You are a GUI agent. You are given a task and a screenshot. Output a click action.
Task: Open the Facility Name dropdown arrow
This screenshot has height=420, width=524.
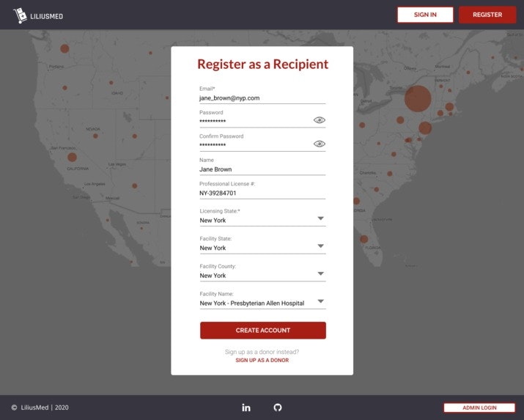[320, 301]
